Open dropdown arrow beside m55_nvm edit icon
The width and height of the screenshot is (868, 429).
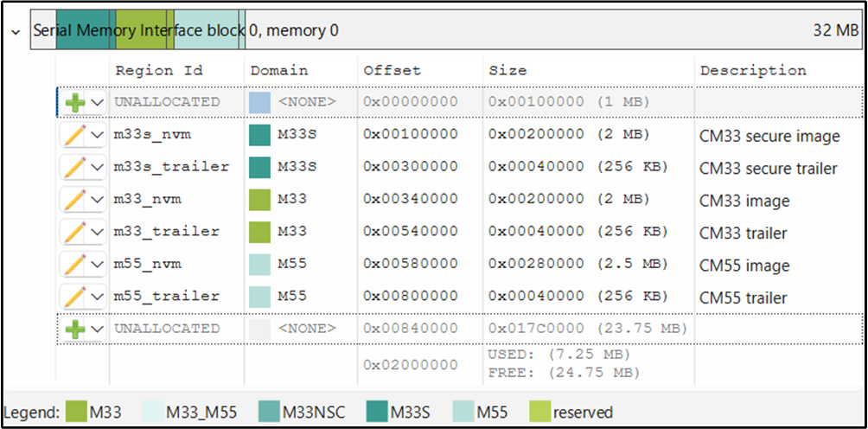[x=98, y=265]
